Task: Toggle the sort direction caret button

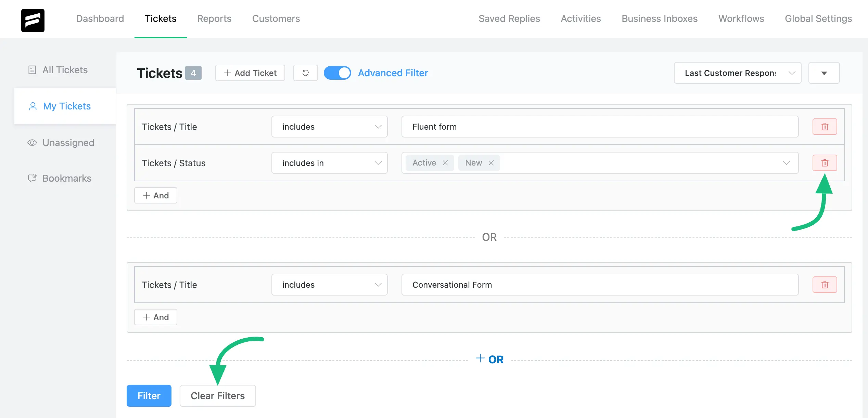Action: tap(824, 73)
